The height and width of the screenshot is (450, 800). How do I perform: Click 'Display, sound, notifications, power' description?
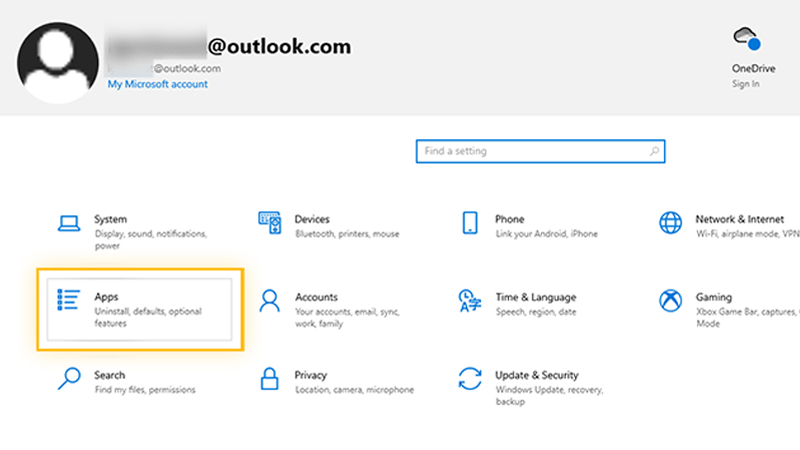coord(151,240)
